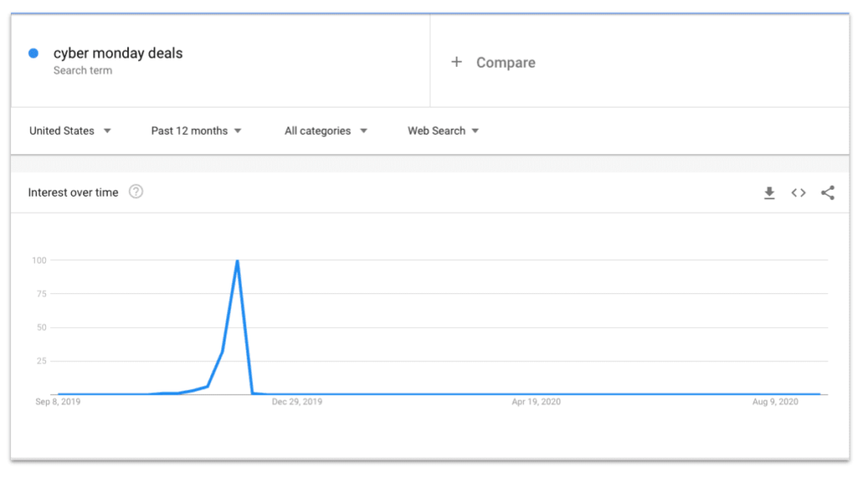Expand the Past 12 months time range
868x483 pixels.
[x=196, y=130]
